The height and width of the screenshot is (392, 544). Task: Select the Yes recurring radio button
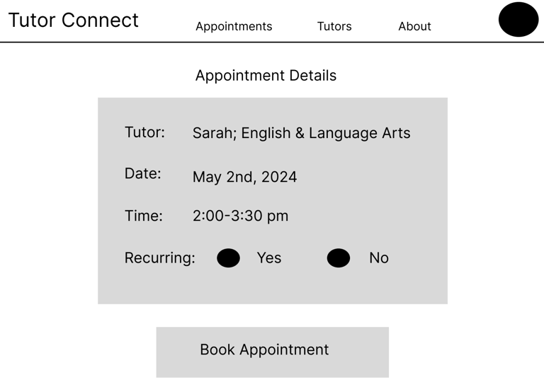(x=228, y=258)
